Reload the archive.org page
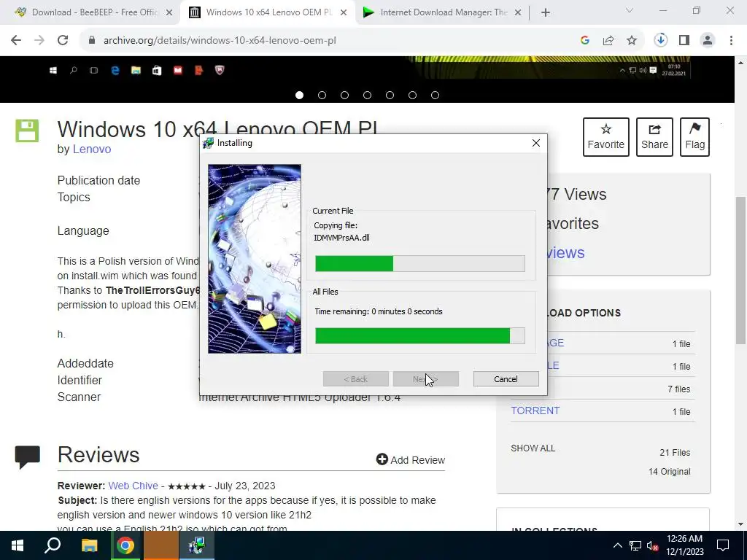The image size is (747, 560). click(63, 41)
